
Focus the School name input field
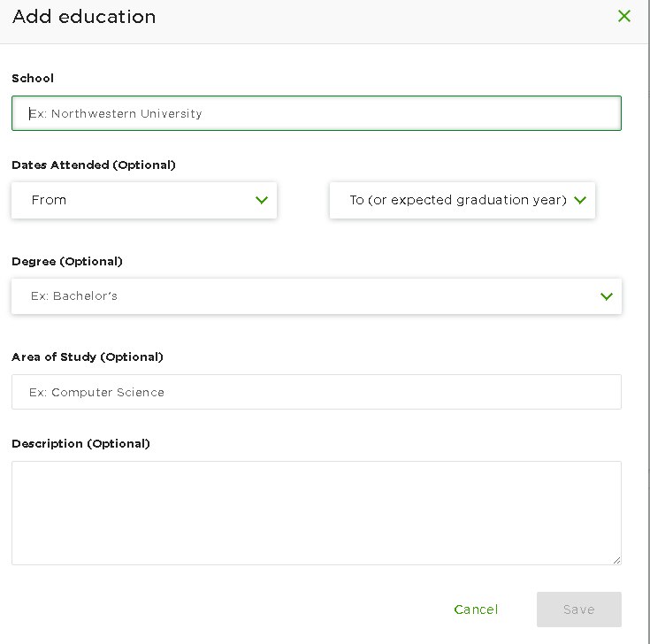click(x=317, y=113)
